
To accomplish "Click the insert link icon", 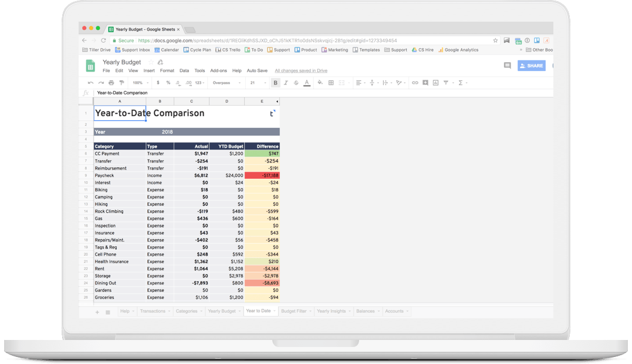I will pos(415,83).
